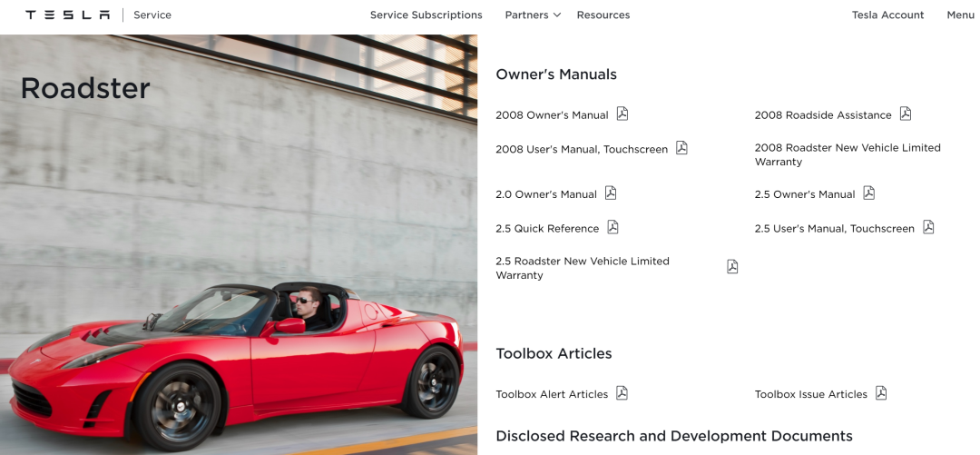
Task: Click PDF icon beside Toolbox Alert Articles
Action: pos(622,393)
